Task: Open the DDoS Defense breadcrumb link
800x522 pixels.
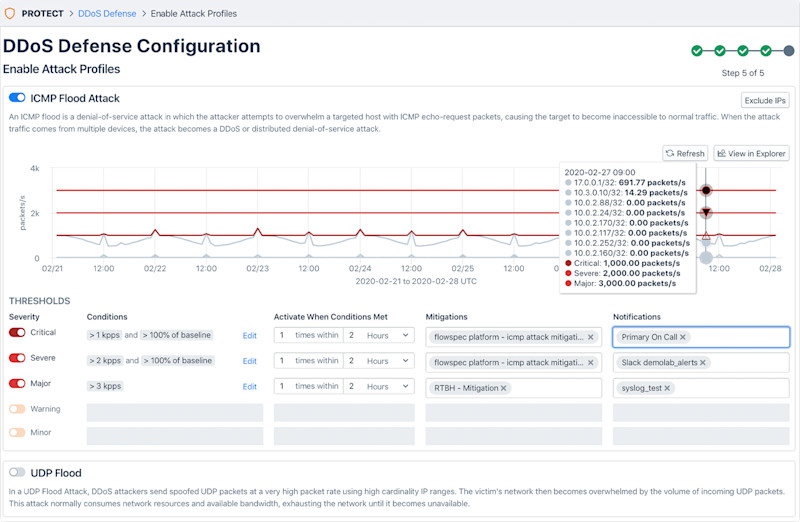Action: (x=107, y=14)
